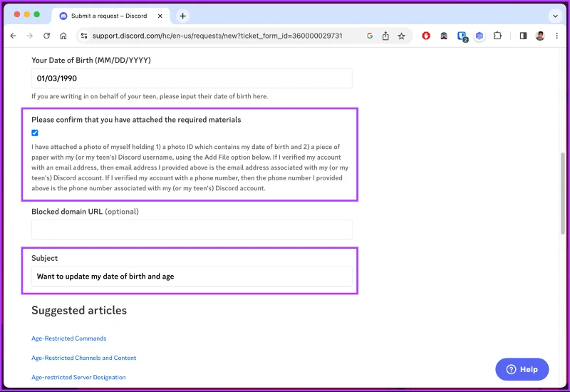Image resolution: width=570 pixels, height=392 pixels.
Task: Go back to the previous page
Action: coord(13,36)
